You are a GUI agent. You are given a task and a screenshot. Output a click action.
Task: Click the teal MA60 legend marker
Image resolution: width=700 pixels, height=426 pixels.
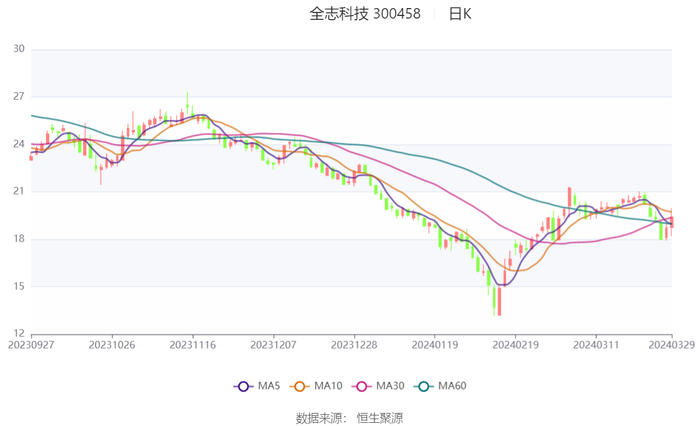coord(423,386)
